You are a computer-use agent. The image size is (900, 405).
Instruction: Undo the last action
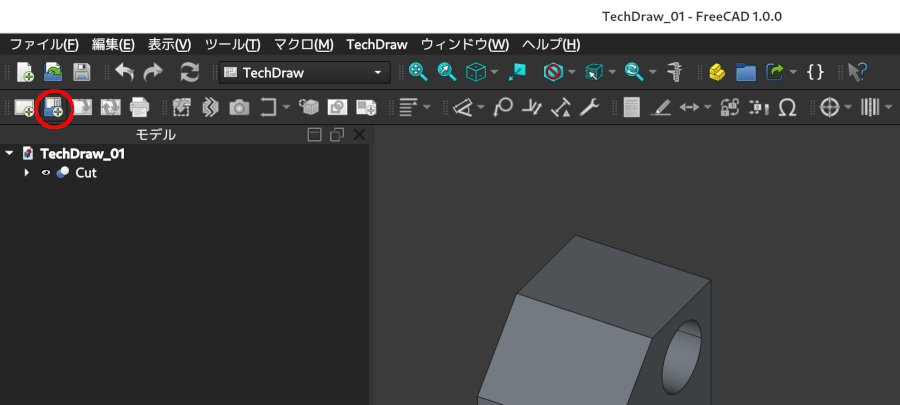click(x=124, y=72)
